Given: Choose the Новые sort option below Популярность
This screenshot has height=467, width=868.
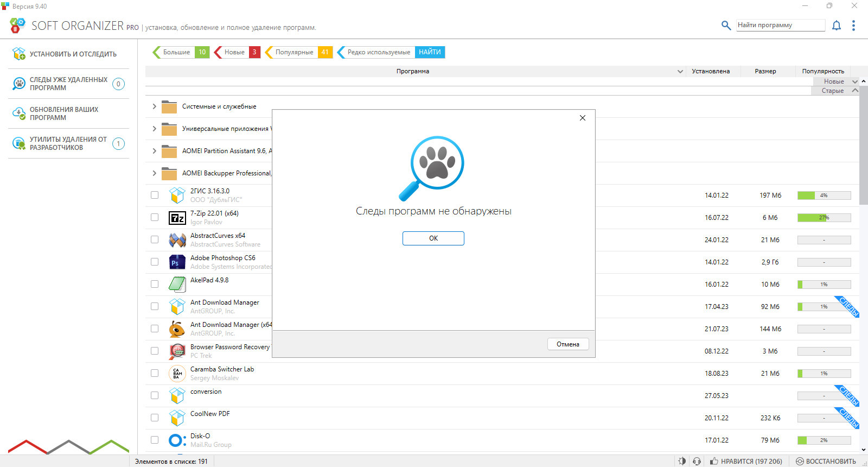Looking at the screenshot, I should 836,81.
